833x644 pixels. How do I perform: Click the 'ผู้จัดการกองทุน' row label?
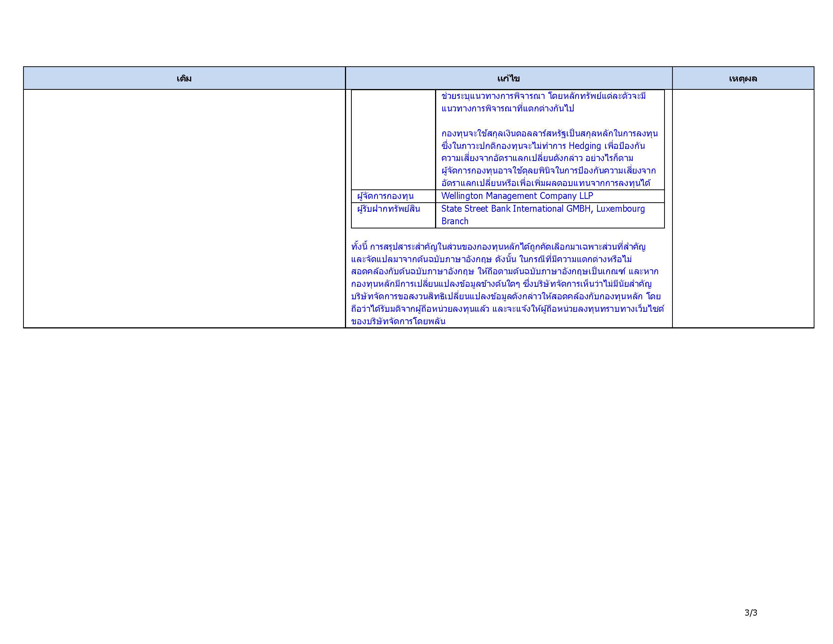(x=385, y=196)
